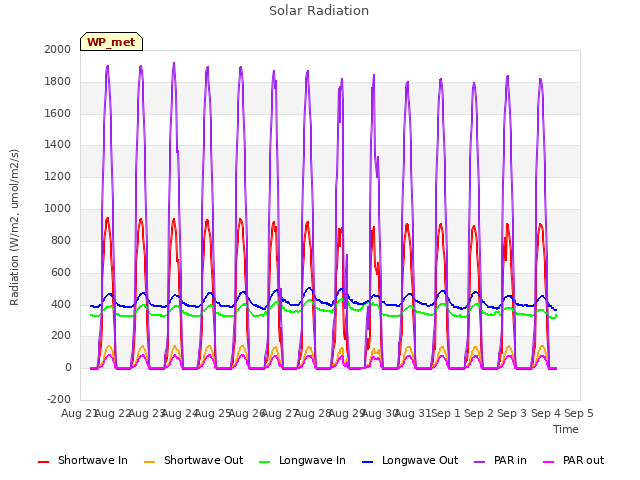This screenshot has width=640, height=480.
Task: Select the magenta PAR out legend swatch
Action: pyautogui.click(x=549, y=462)
